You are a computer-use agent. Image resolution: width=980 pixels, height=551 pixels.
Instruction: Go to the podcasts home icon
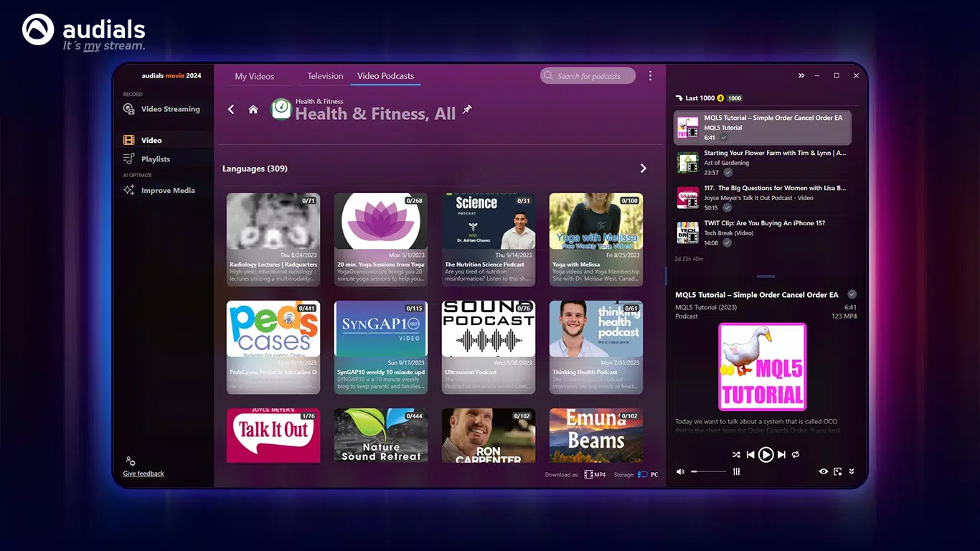pyautogui.click(x=253, y=110)
